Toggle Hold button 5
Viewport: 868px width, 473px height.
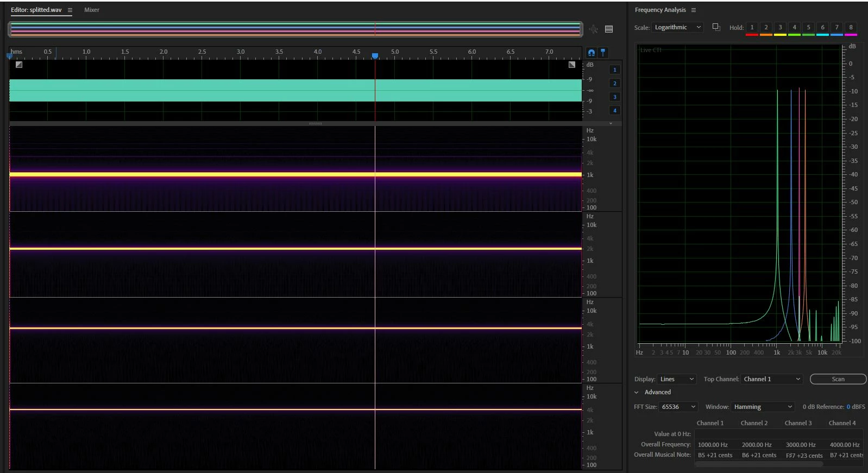pos(808,27)
